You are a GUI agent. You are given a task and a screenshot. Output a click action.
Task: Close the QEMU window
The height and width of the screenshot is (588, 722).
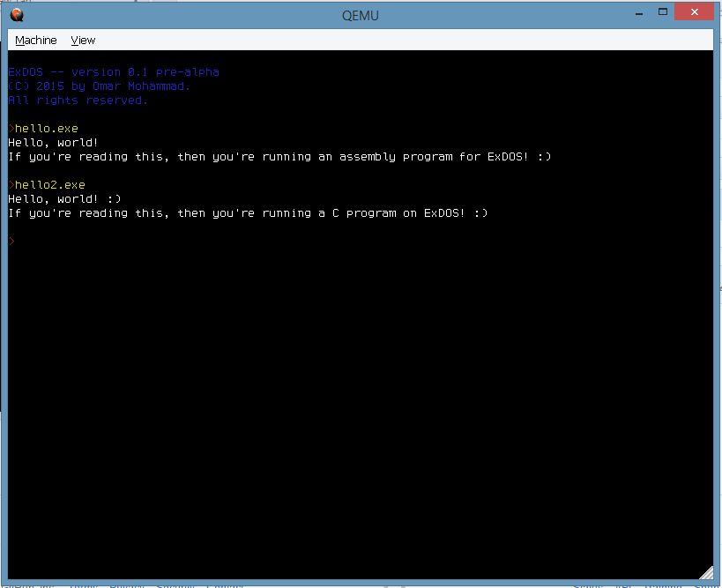coord(694,12)
